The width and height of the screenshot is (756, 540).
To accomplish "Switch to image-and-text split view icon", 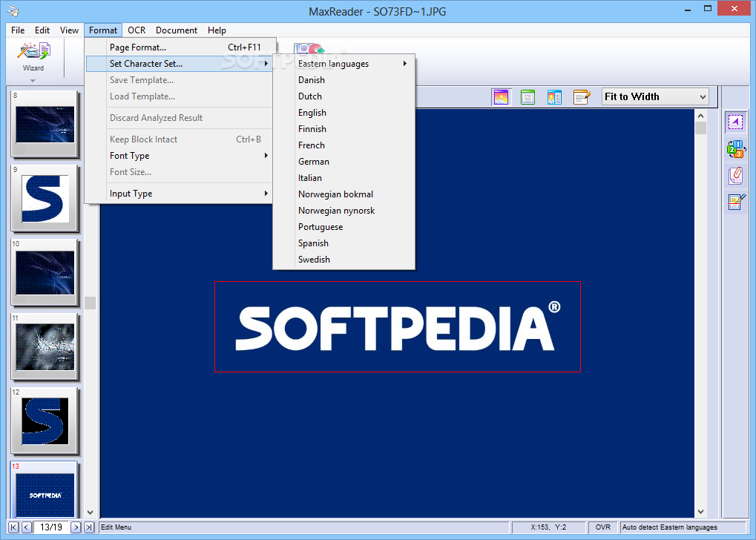I will pos(554,97).
